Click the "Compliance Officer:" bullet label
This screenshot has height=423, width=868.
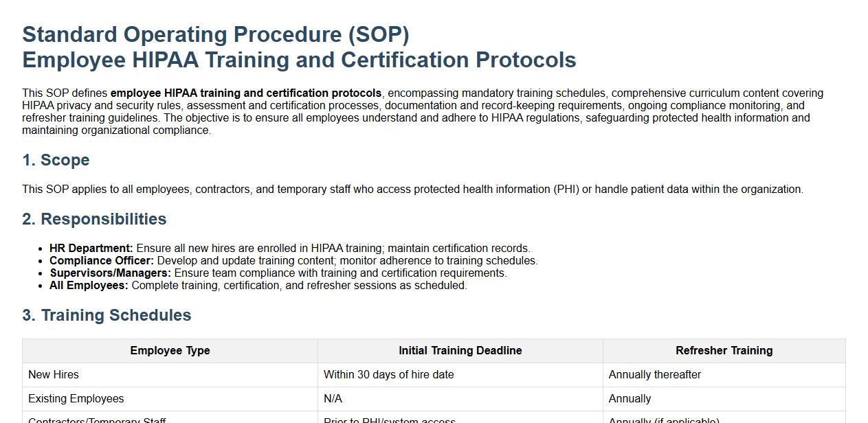click(102, 261)
